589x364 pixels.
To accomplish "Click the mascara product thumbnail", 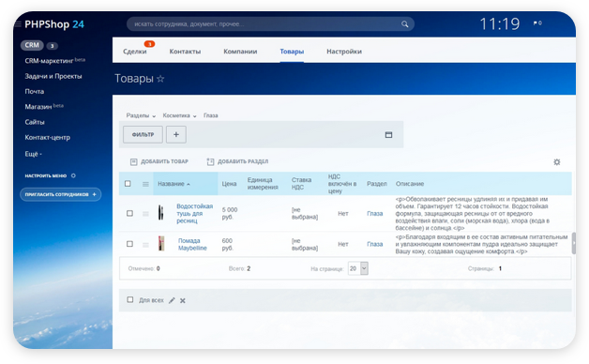I will [160, 213].
